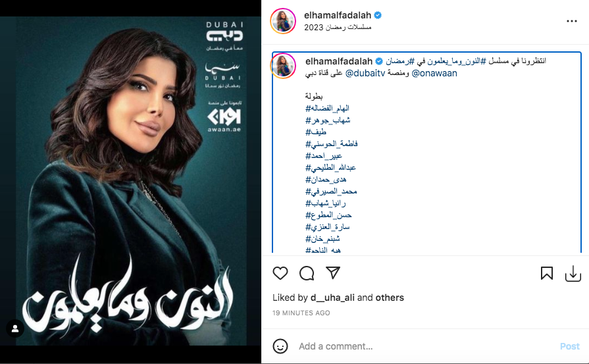589x364 pixels.
Task: Click the series poster image
Action: point(131,181)
